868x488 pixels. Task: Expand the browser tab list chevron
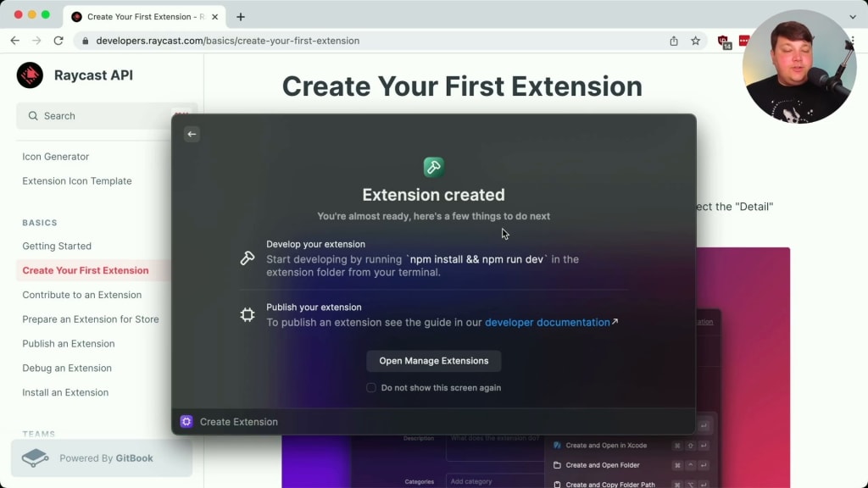click(x=853, y=17)
